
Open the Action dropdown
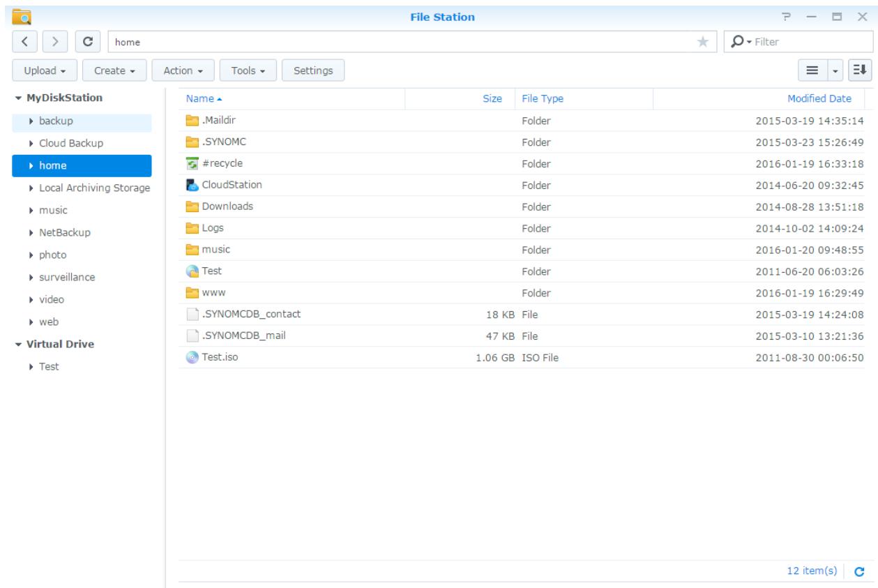pos(183,70)
